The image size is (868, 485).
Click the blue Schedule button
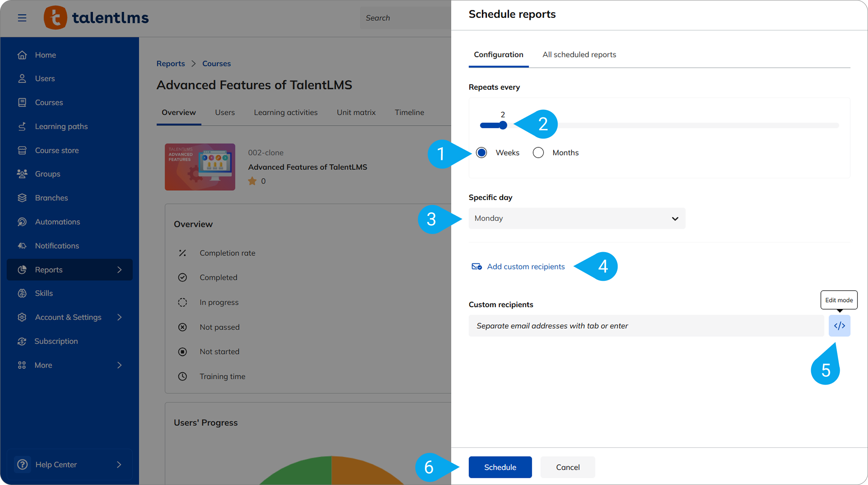500,467
